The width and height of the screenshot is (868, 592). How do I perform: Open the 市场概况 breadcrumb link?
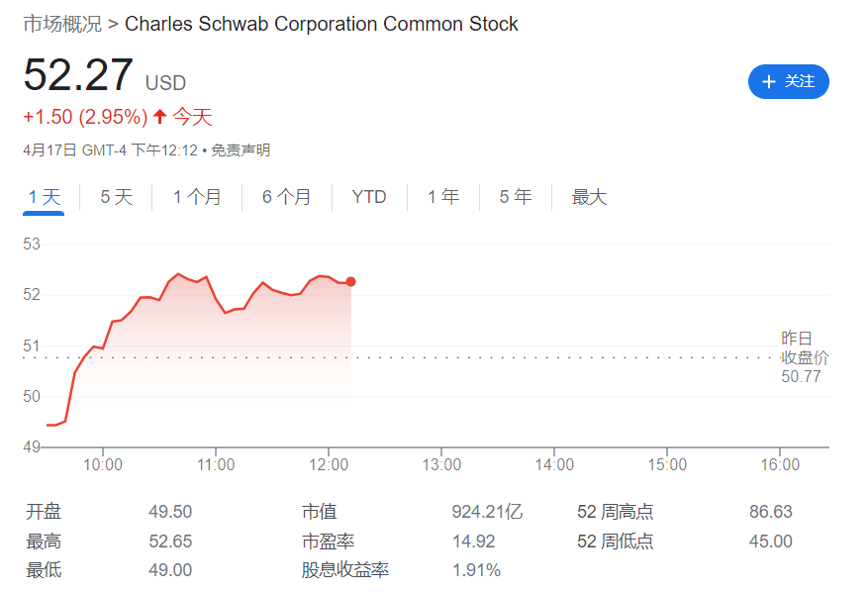click(x=61, y=23)
